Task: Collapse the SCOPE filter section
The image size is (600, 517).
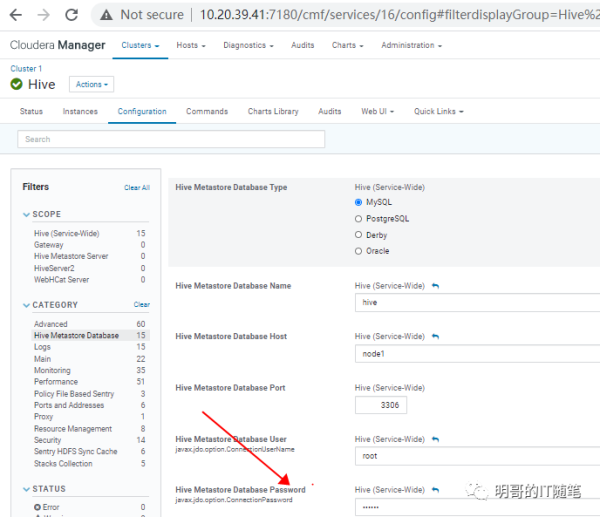Action: [x=27, y=214]
